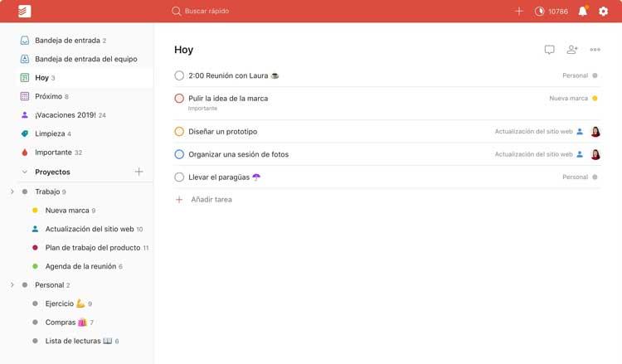Click the plus icon in the top bar

[519, 11]
